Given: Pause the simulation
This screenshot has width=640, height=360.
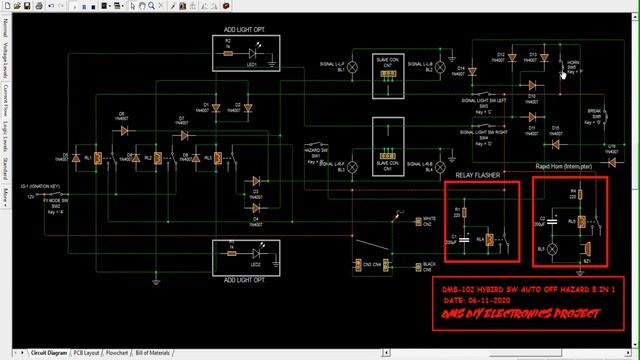Looking at the screenshot, I should click(x=84, y=6).
